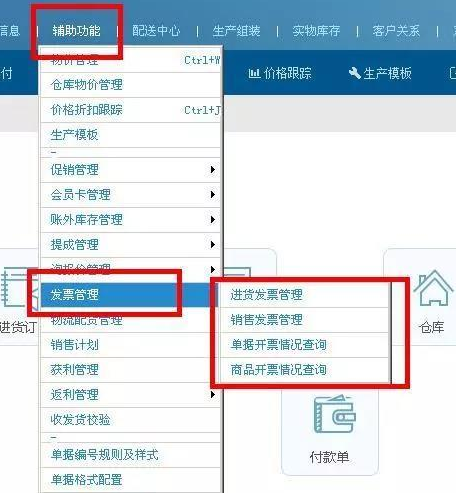This screenshot has height=493, width=458.
Task: Open the 仓库 house icon
Action: (433, 288)
